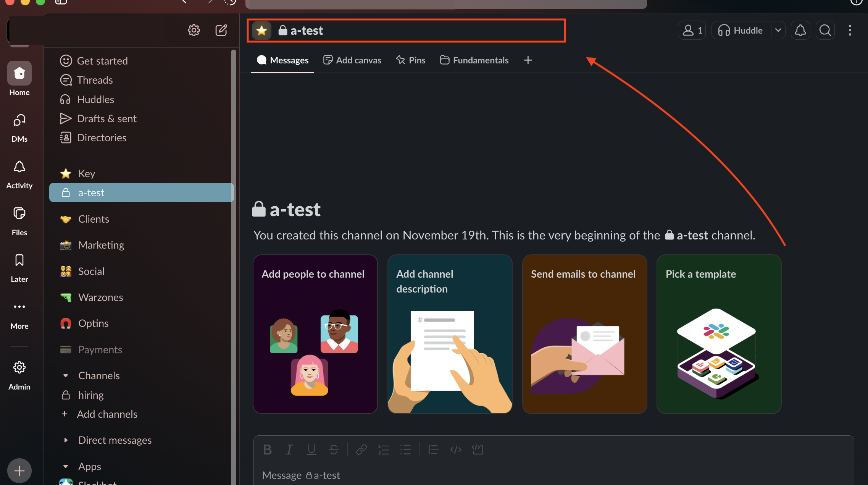The height and width of the screenshot is (485, 868).
Task: Click the search magnifier in channel header
Action: 825,30
